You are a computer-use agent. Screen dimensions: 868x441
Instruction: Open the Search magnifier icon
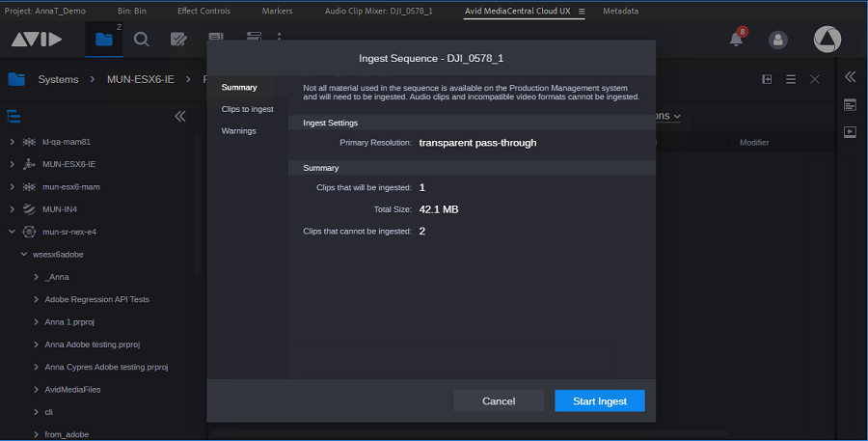coord(141,40)
